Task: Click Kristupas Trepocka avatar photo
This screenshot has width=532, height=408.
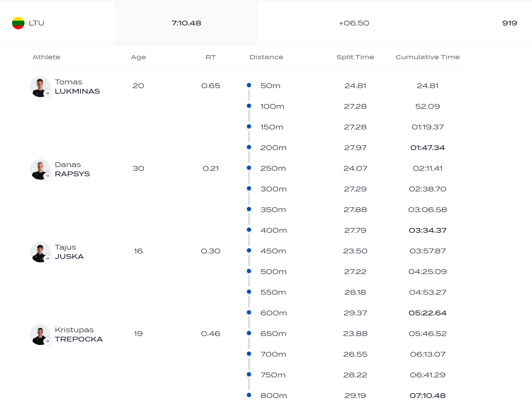Action: coord(40,335)
